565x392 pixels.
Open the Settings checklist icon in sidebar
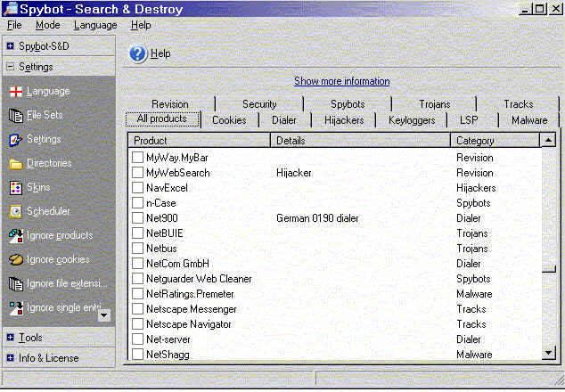[x=16, y=140]
